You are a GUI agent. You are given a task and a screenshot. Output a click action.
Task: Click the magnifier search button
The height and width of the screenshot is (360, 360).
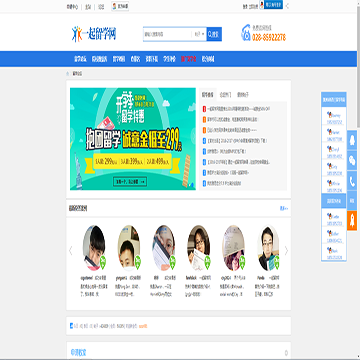click(x=214, y=34)
